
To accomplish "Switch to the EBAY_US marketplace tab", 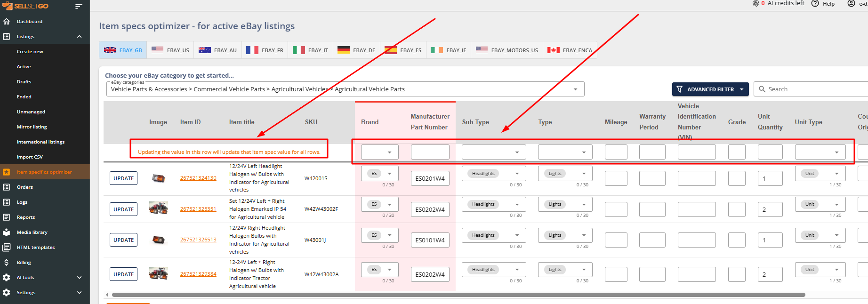I will pyautogui.click(x=170, y=50).
